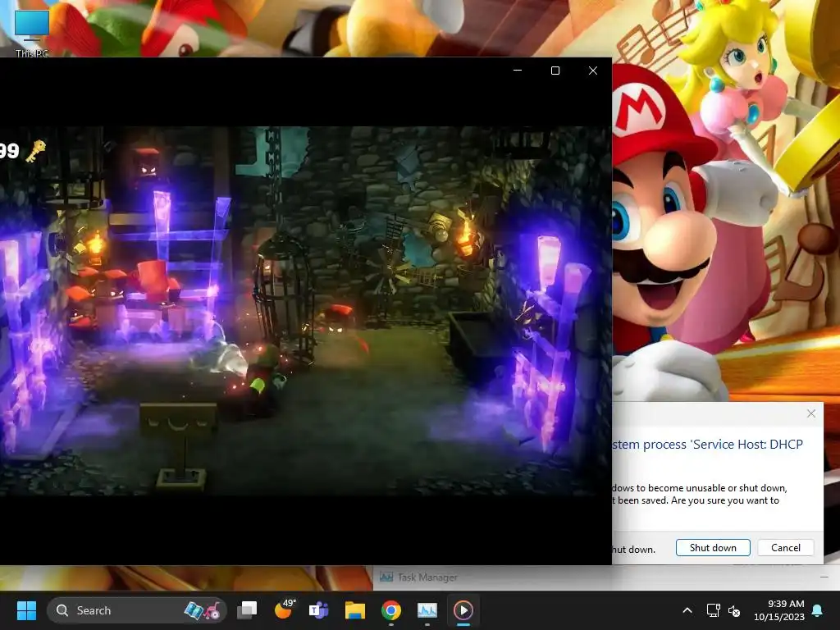This screenshot has width=840, height=630.
Task: Close the system process warning dialog
Action: pos(811,413)
